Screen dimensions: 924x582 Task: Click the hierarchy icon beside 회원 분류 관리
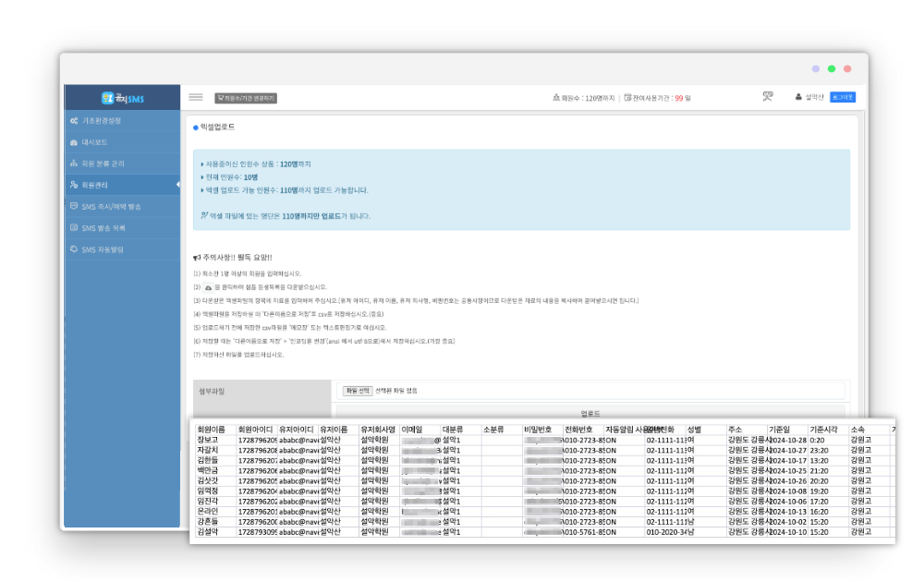[74, 164]
